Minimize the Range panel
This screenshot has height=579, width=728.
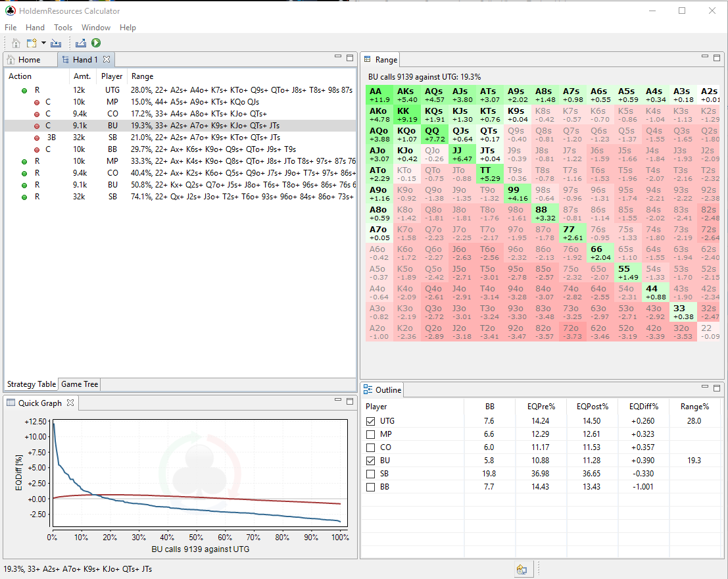point(705,56)
